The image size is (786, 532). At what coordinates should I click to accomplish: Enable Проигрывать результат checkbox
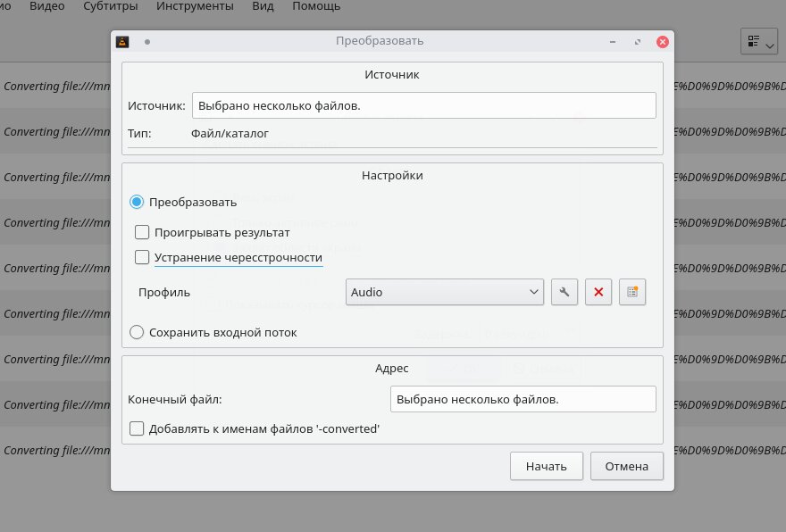click(x=142, y=232)
